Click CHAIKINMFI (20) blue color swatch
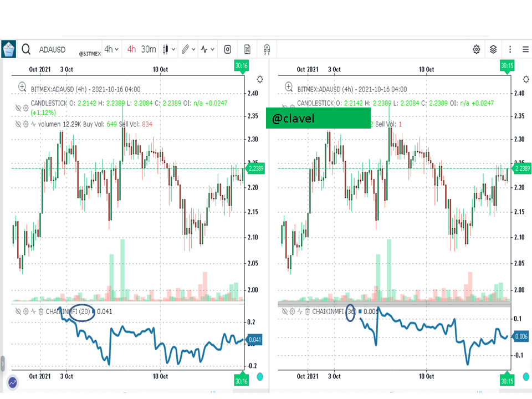The image size is (532, 399). [x=94, y=311]
